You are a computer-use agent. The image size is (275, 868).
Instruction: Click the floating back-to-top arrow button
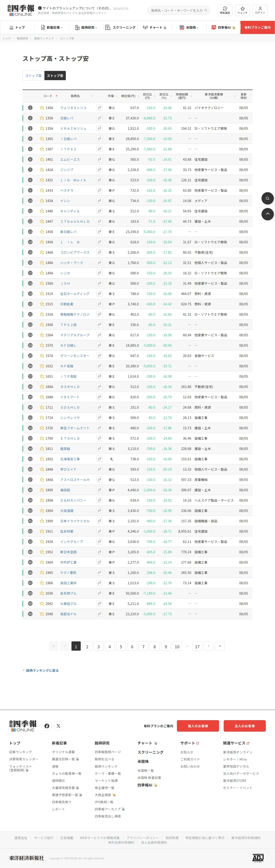[268, 214]
